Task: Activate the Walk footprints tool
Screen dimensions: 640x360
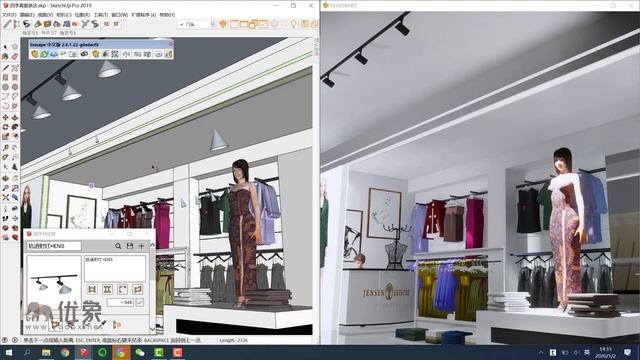Action: (x=5, y=219)
